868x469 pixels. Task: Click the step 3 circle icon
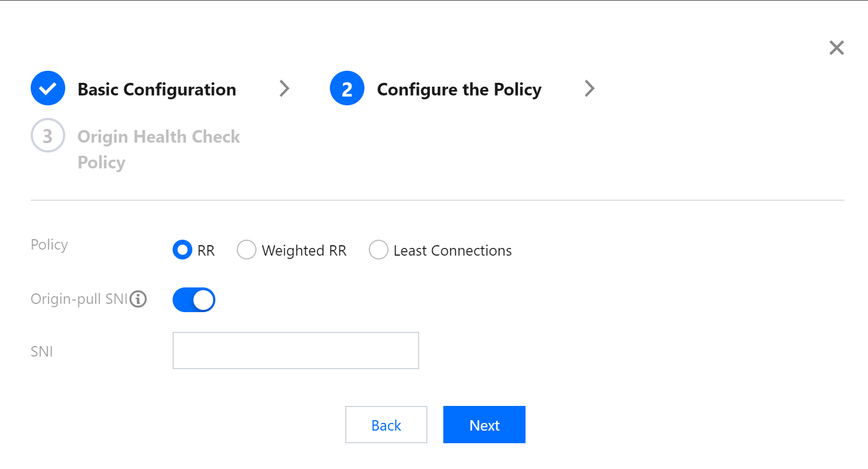pos(48,135)
